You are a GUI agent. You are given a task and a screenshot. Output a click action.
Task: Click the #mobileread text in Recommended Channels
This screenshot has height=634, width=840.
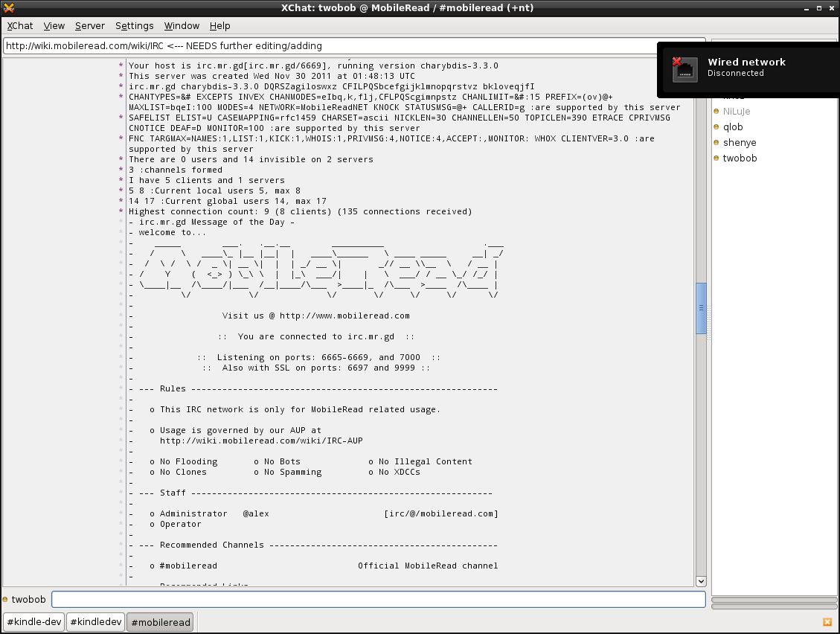click(188, 566)
